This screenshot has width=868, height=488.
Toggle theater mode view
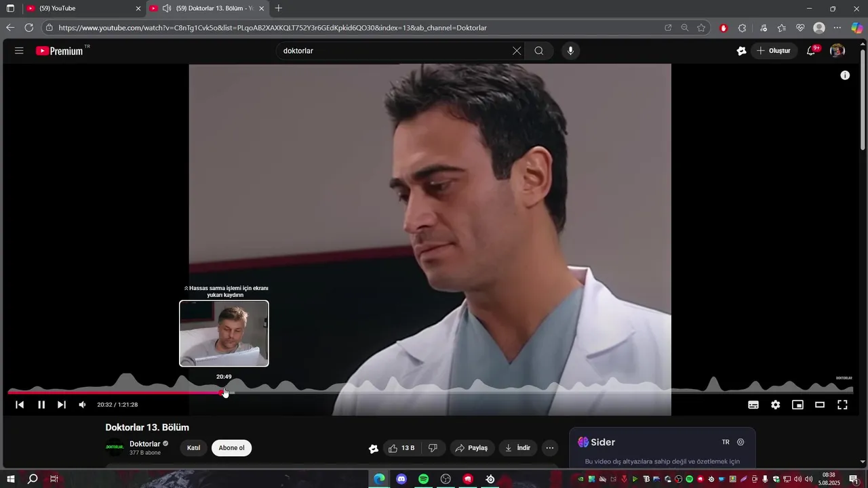tap(820, 405)
